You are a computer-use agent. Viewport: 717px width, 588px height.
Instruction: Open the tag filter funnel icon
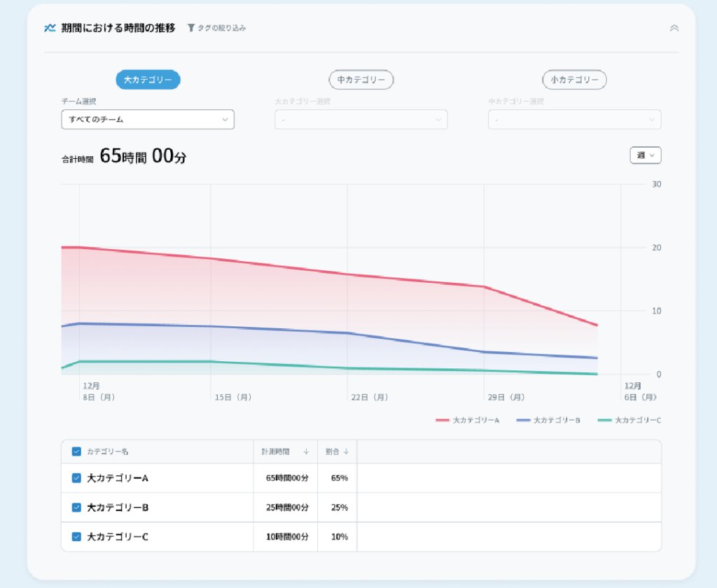click(191, 28)
